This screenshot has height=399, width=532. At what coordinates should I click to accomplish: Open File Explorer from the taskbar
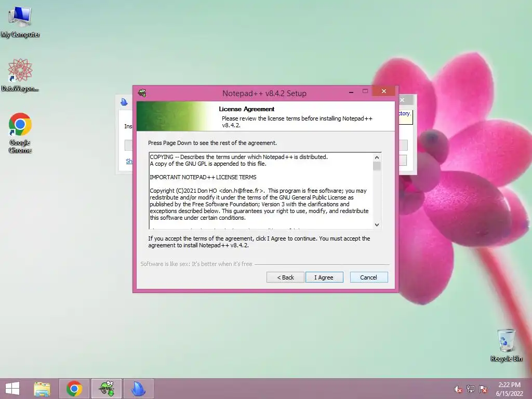coord(42,389)
